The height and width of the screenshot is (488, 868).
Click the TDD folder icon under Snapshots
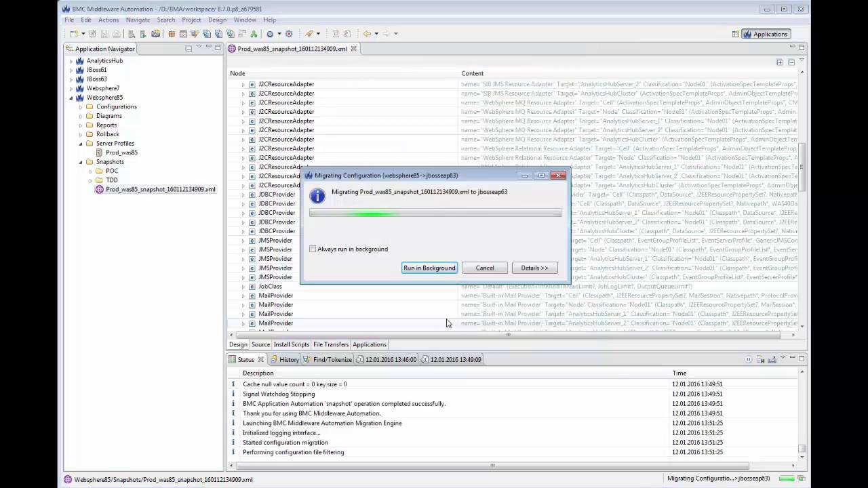[x=99, y=180]
